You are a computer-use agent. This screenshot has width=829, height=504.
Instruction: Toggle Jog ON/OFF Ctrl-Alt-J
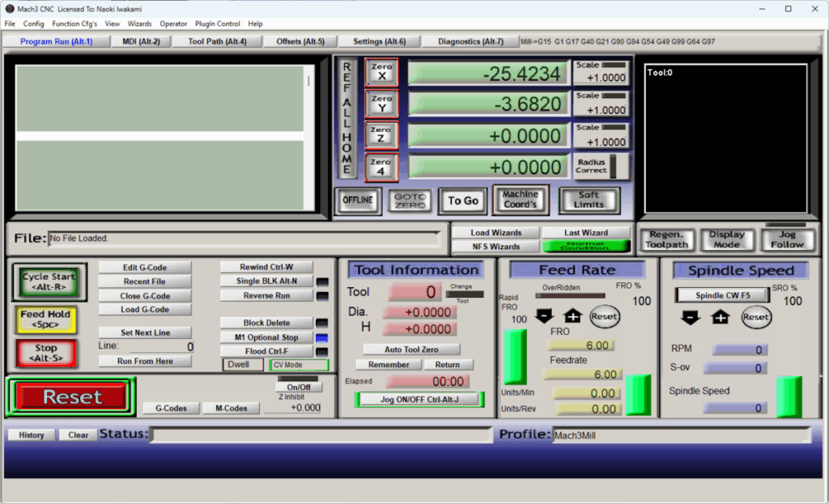(419, 400)
